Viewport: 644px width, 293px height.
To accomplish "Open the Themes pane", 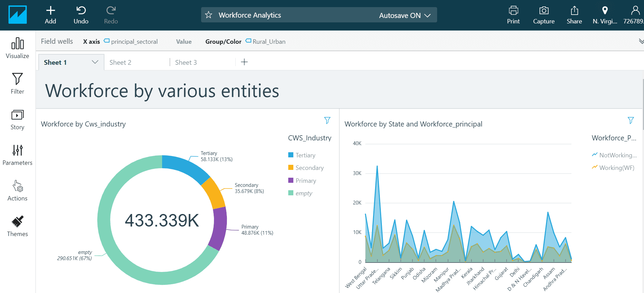I will coord(18,227).
